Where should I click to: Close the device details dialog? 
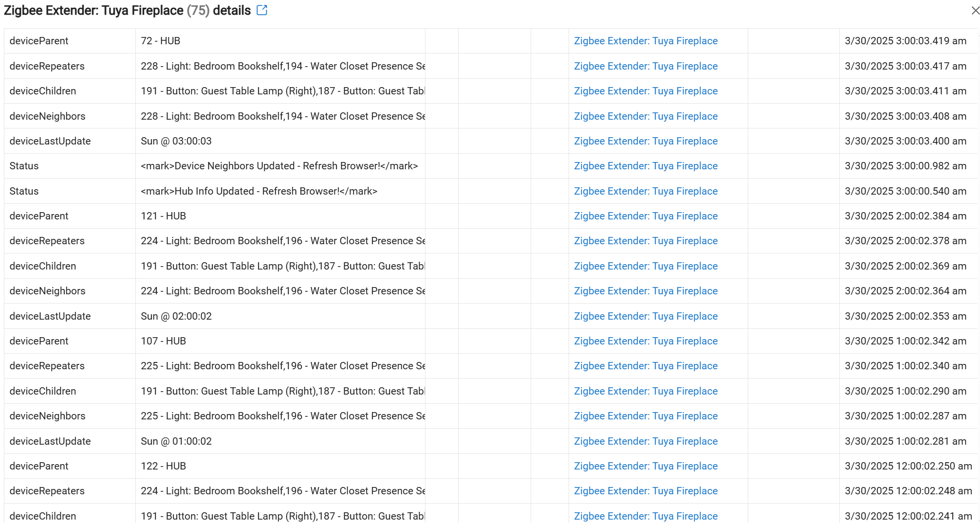click(x=975, y=11)
